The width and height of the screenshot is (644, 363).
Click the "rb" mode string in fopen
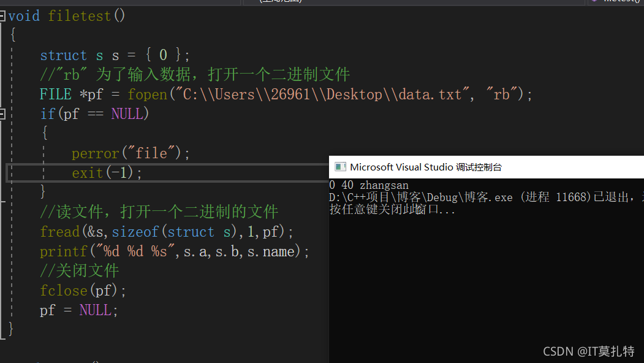[x=501, y=94]
